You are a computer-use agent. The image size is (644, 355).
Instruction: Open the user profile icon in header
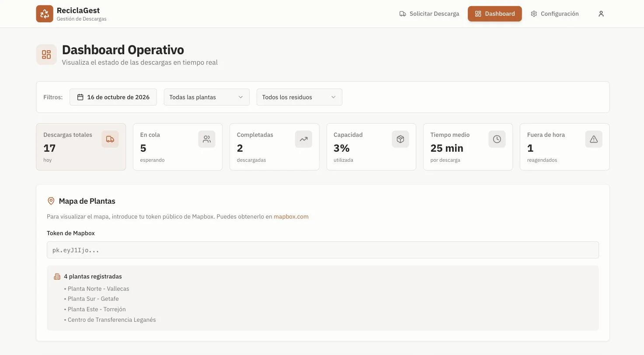coord(601,14)
